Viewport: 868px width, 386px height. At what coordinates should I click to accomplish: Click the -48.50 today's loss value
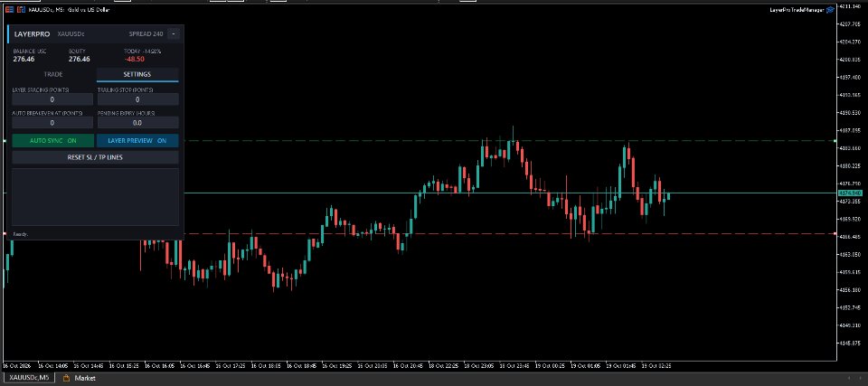tap(135, 59)
